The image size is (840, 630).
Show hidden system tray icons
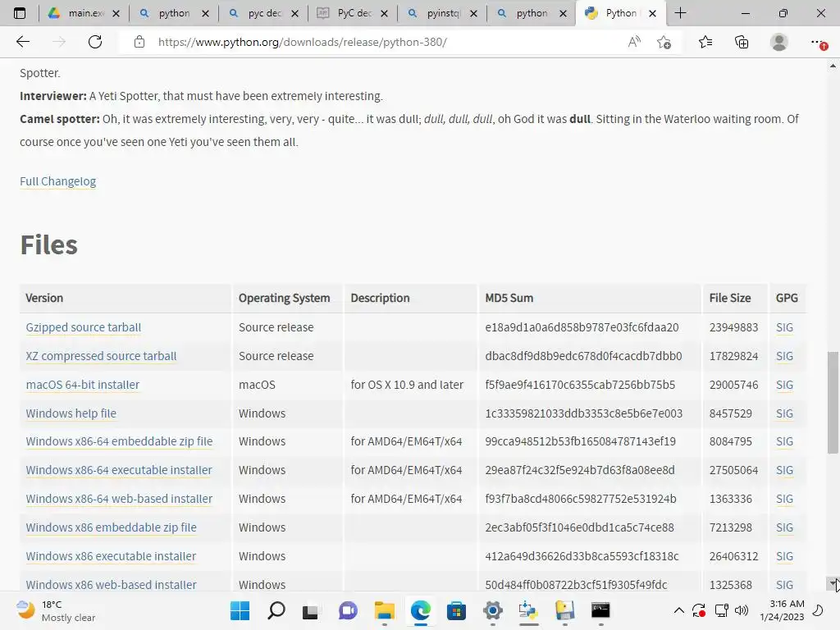(x=678, y=610)
